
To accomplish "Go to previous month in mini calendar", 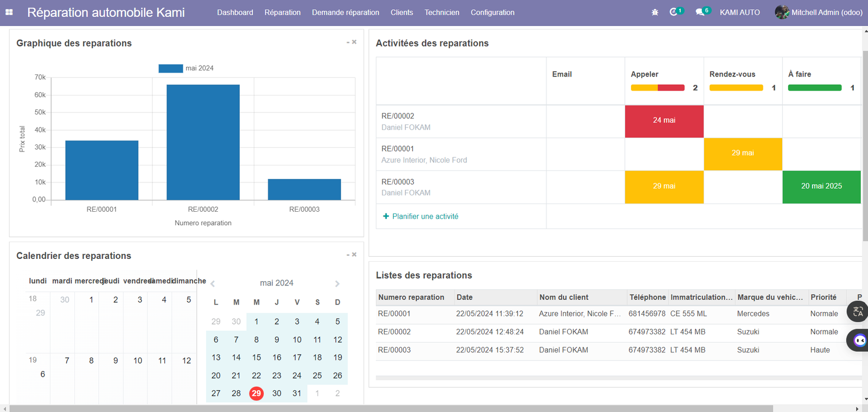I will [213, 283].
